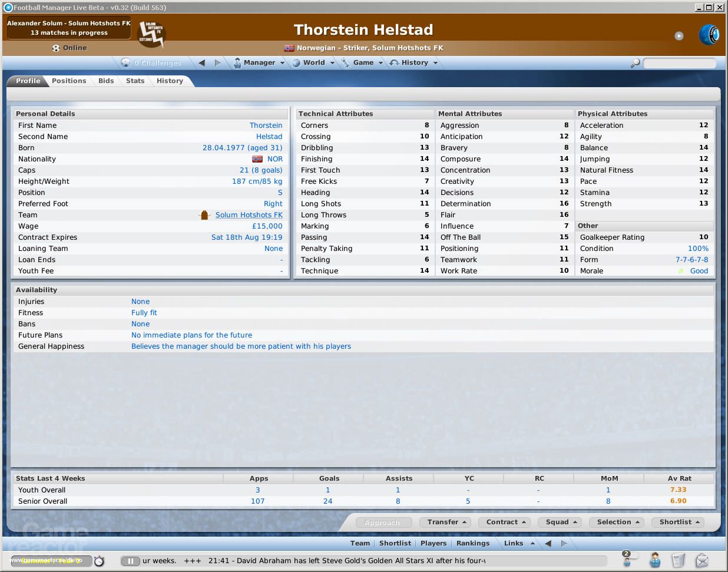Image resolution: width=728 pixels, height=572 pixels.
Task: Open the Manager dropdown menu
Action: coord(259,62)
